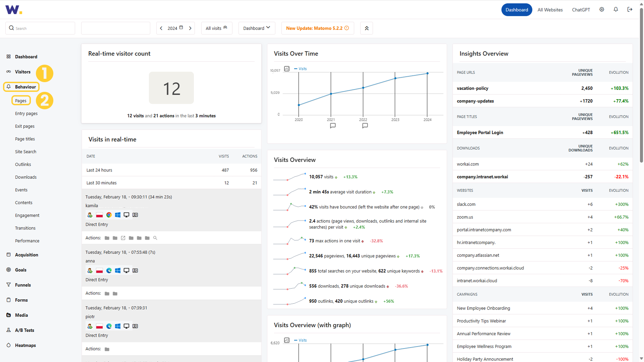
Task: Open the All visits segment selector
Action: [217, 28]
